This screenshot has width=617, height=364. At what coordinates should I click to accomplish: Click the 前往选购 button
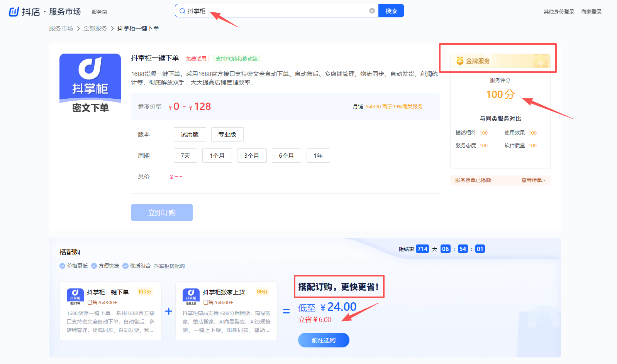pos(324,340)
